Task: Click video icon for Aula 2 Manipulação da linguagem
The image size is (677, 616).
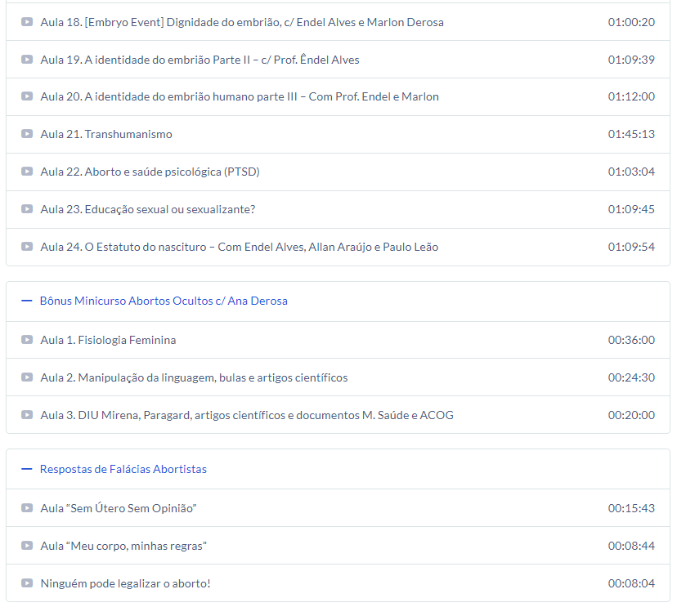Action: point(27,377)
